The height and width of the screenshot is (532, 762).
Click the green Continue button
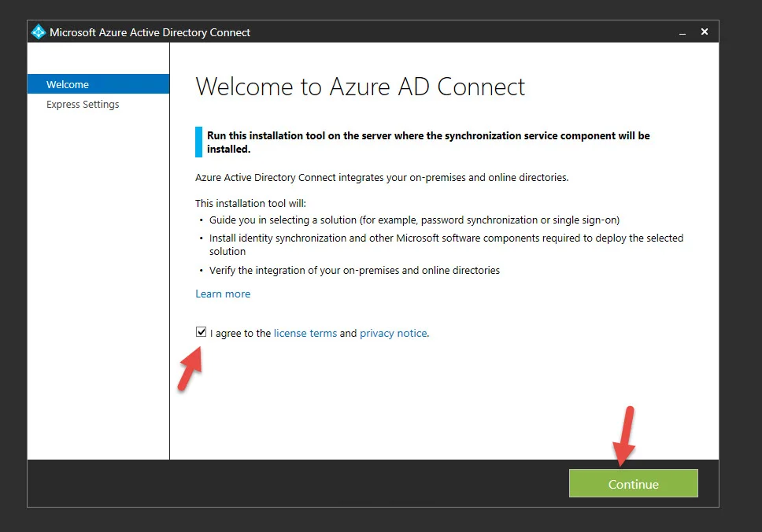click(633, 483)
